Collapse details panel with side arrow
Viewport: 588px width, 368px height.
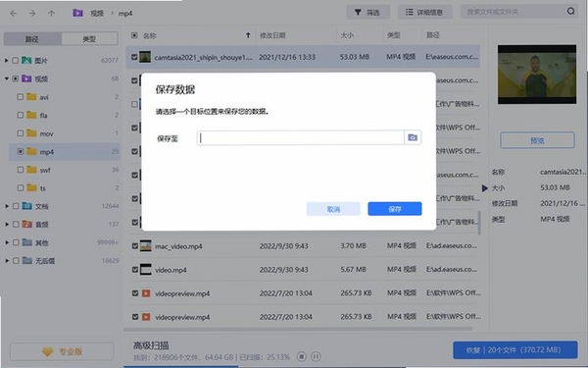484,187
